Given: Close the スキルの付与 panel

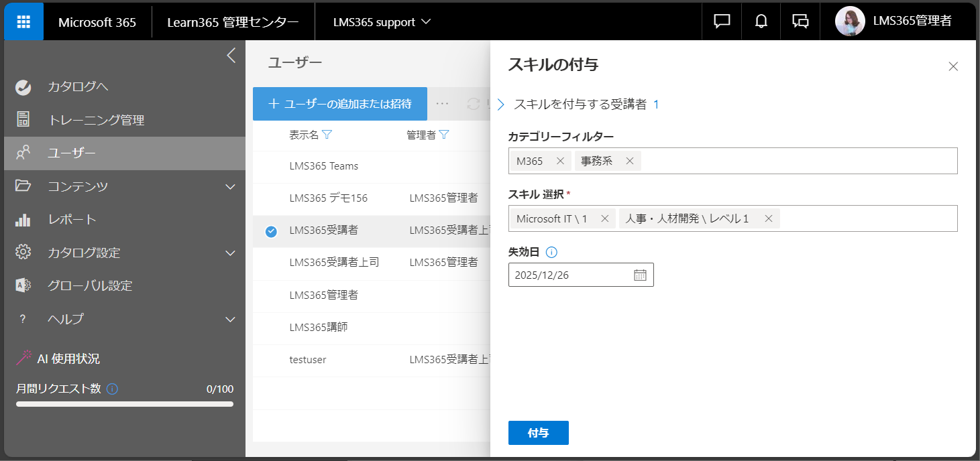Looking at the screenshot, I should coord(953,66).
